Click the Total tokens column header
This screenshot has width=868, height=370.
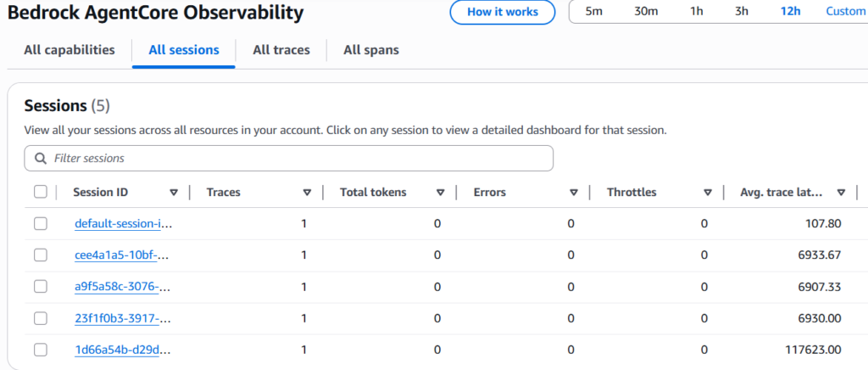[373, 192]
